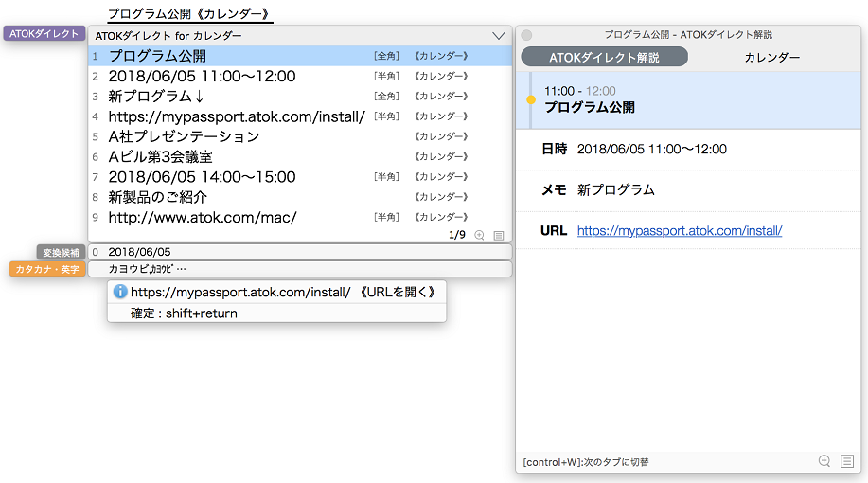This screenshot has height=483, width=868.
Task: Click the list icon in explanation panel footer
Action: coord(847,461)
